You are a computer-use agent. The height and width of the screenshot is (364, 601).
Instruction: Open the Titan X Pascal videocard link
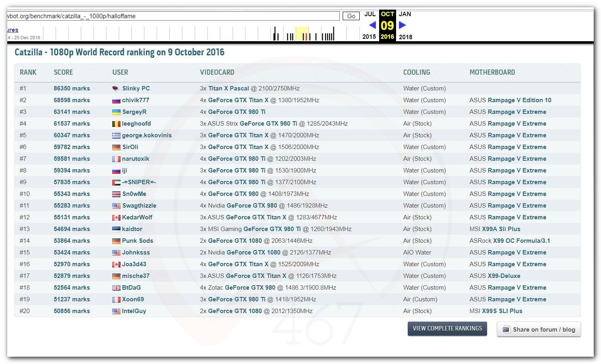click(228, 88)
